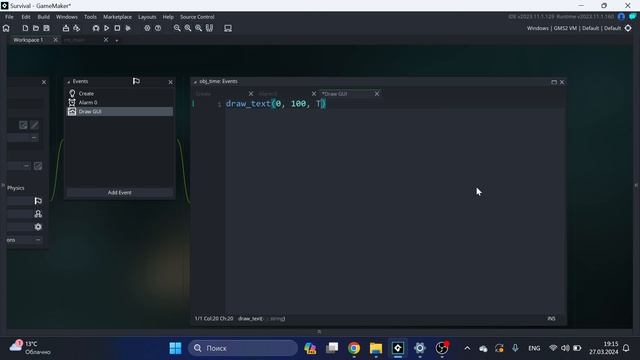Open Parent hierarchy icon in object panel
The image size is (640, 360).
38,214
